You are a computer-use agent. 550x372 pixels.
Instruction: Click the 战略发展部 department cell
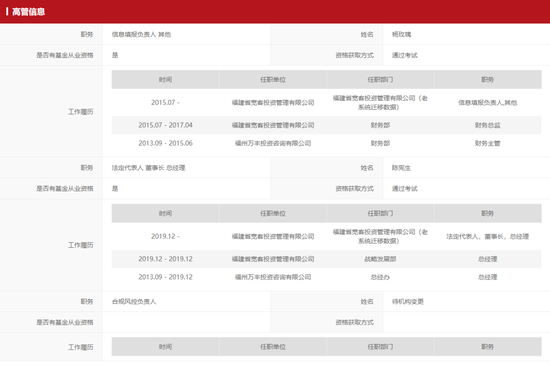pyautogui.click(x=380, y=259)
